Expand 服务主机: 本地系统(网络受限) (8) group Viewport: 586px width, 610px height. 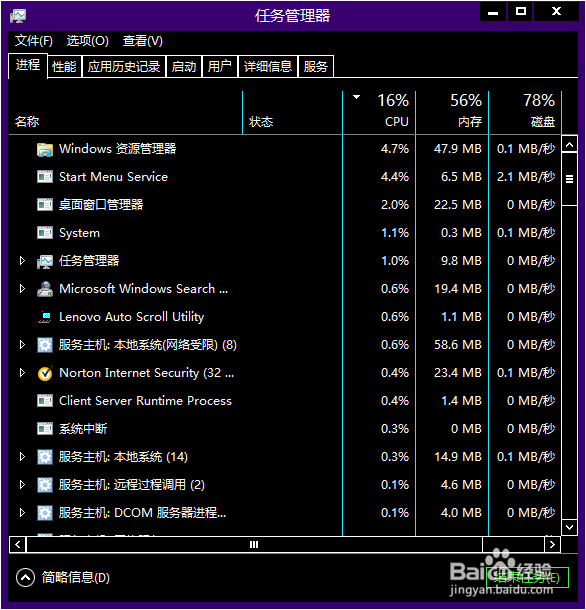tap(22, 345)
